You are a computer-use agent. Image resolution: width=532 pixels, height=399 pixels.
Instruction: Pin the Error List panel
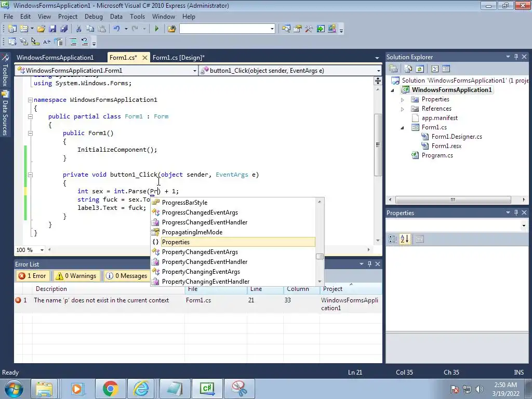[x=369, y=264]
